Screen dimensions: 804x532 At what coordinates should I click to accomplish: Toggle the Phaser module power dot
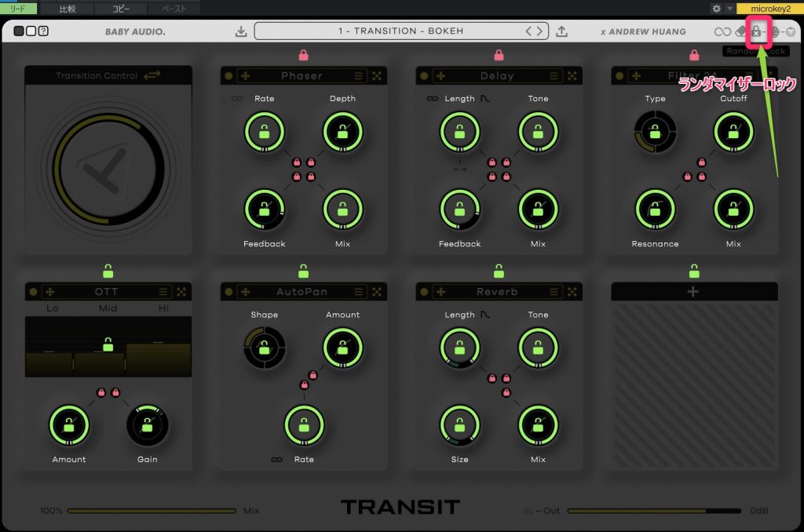click(x=228, y=76)
